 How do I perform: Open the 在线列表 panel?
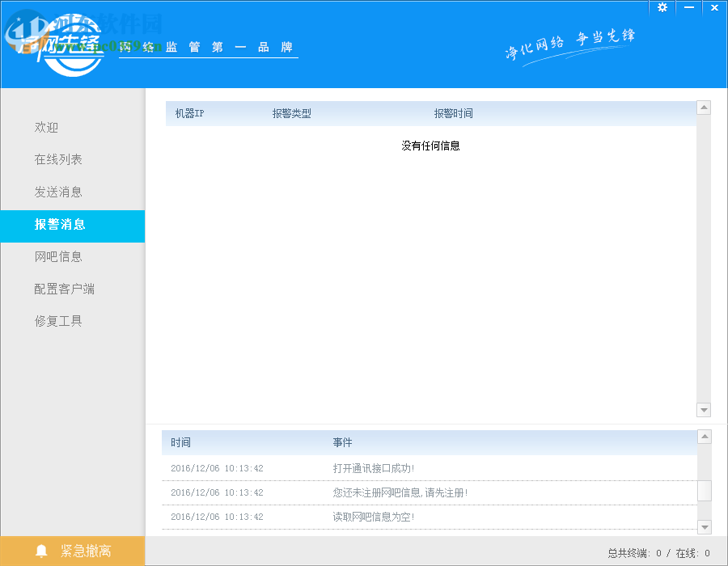coord(57,159)
